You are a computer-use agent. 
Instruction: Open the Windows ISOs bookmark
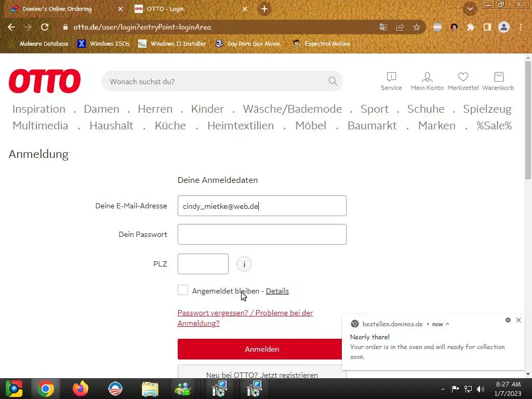[x=104, y=44]
